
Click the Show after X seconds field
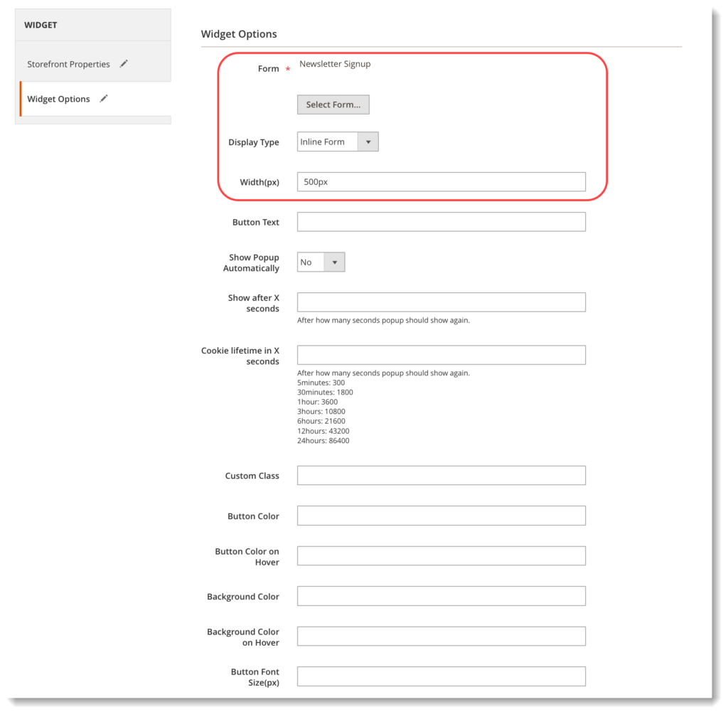click(441, 302)
